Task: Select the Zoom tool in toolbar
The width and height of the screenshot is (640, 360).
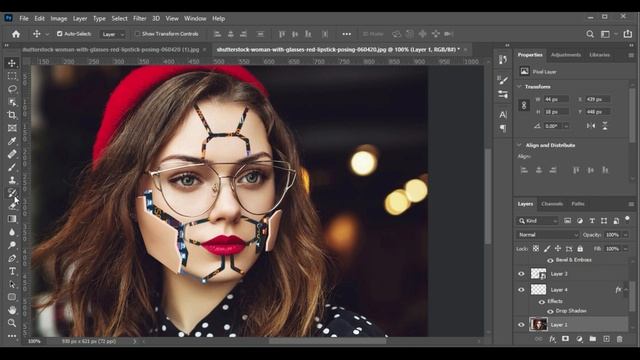Action: point(12,323)
